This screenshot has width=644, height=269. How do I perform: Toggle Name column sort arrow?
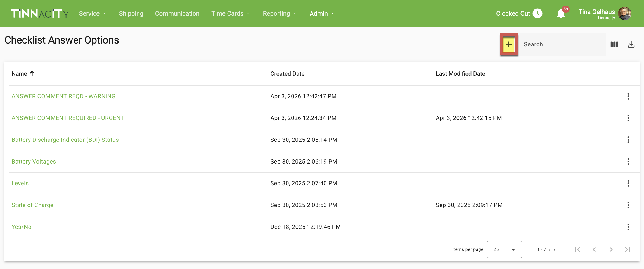point(32,74)
